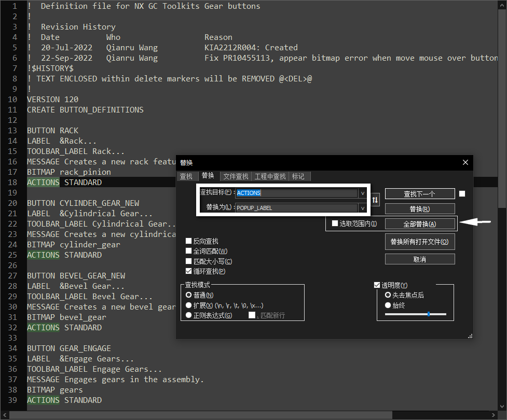Select the 扩展(X) search mode
This screenshot has width=507, height=420.
click(188, 305)
